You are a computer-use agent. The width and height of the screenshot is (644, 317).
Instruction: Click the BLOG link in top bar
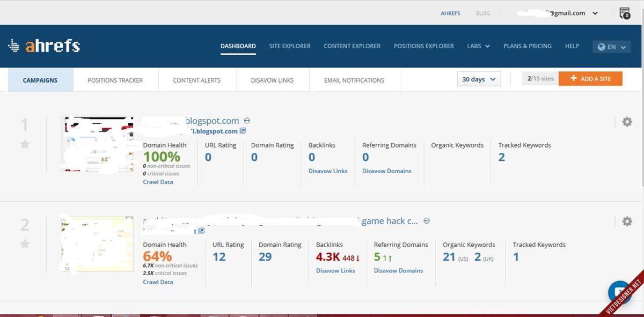[x=483, y=13]
